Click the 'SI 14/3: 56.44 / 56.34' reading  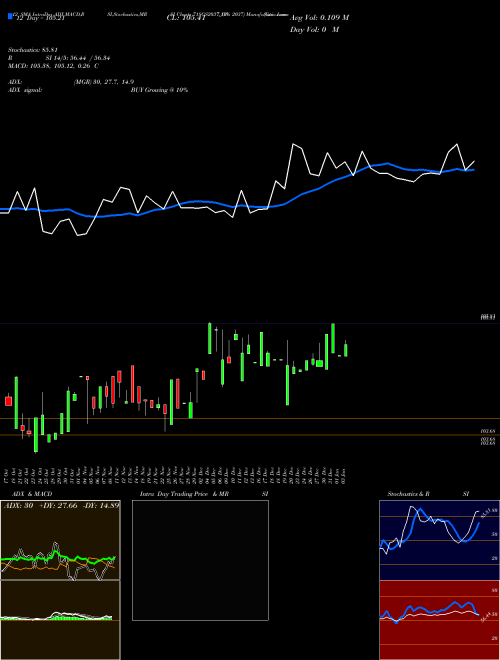(78, 58)
